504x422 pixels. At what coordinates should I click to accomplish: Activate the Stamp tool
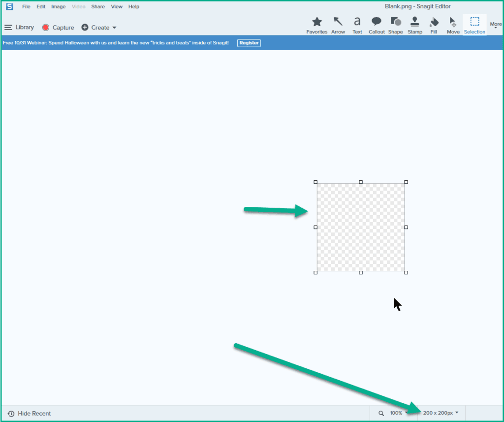pos(415,25)
